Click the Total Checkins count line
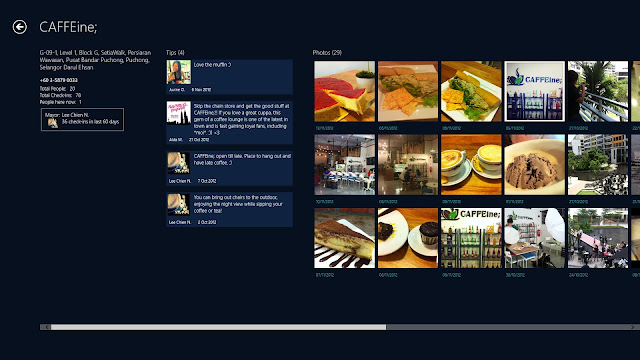 tap(60, 95)
